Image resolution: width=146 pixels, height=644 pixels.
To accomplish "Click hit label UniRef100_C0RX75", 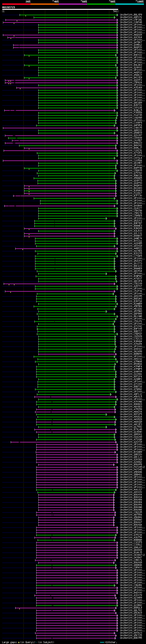I will pos(131,128).
